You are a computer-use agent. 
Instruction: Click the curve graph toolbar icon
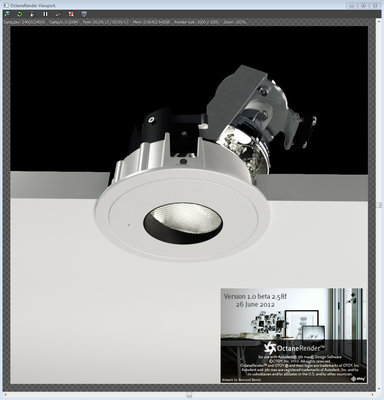tap(58, 14)
